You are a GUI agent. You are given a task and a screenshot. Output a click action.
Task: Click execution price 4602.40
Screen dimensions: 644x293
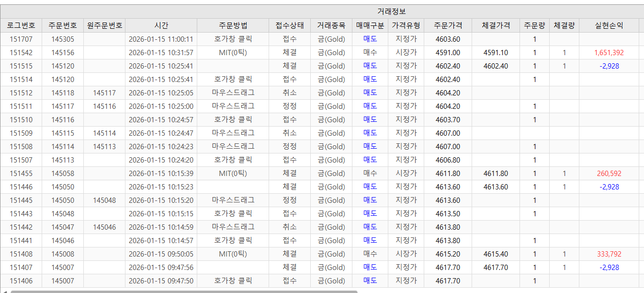point(496,66)
